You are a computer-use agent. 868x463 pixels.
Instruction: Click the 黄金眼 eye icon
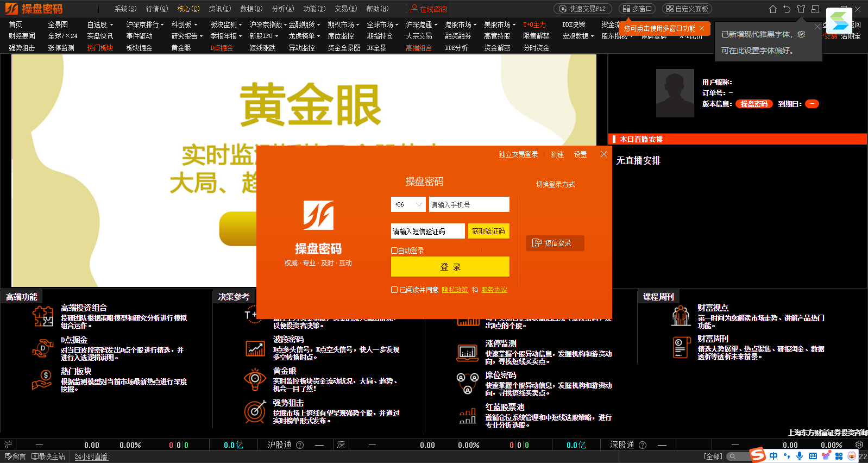click(255, 379)
